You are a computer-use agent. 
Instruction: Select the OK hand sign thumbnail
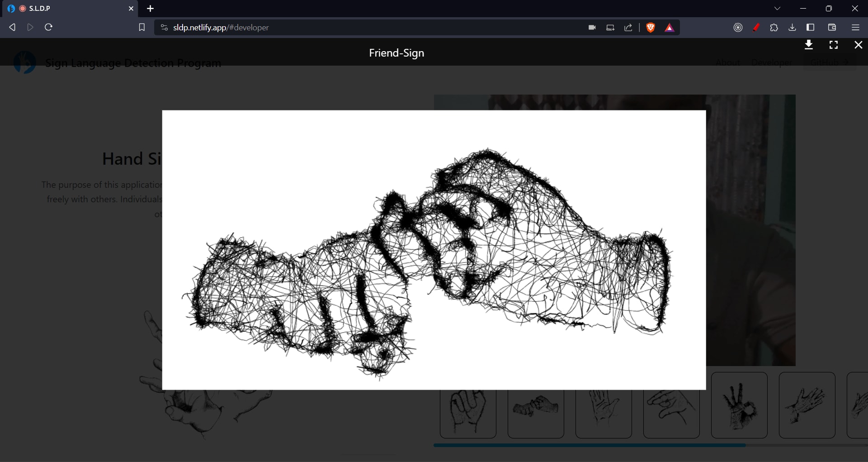(739, 405)
